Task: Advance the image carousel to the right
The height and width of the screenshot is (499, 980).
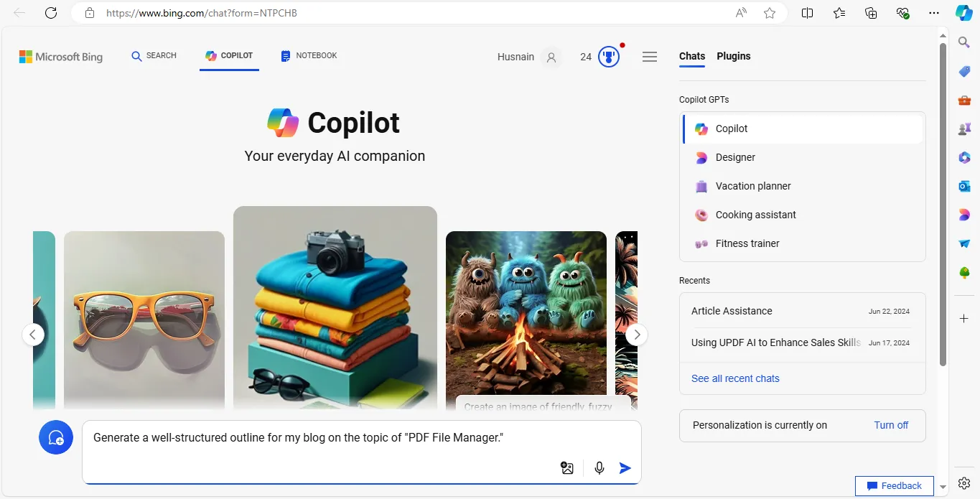Action: (636, 335)
